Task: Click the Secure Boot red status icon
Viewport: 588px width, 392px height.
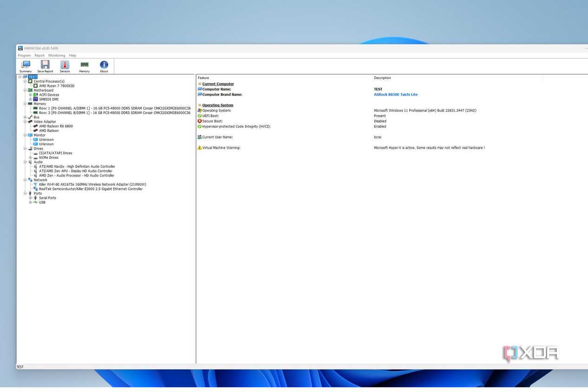Action: point(200,121)
